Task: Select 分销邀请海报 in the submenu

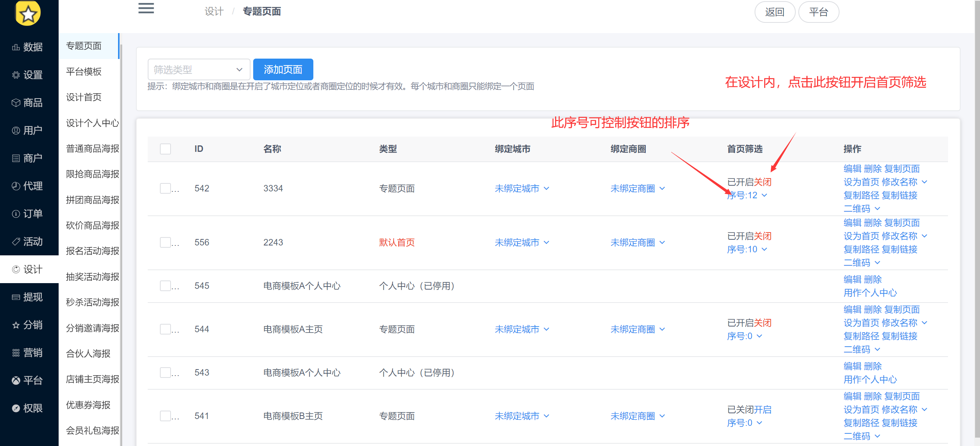Action: coord(93,328)
